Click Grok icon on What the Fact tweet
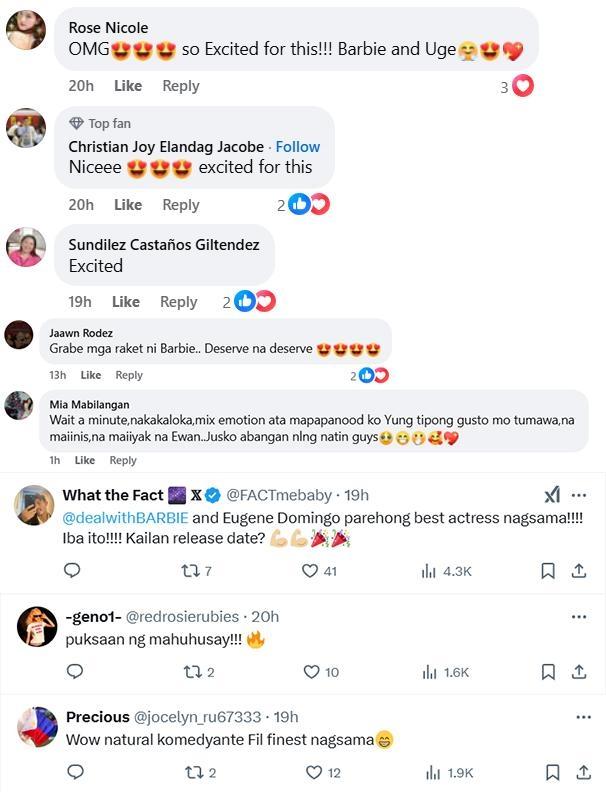 click(552, 495)
